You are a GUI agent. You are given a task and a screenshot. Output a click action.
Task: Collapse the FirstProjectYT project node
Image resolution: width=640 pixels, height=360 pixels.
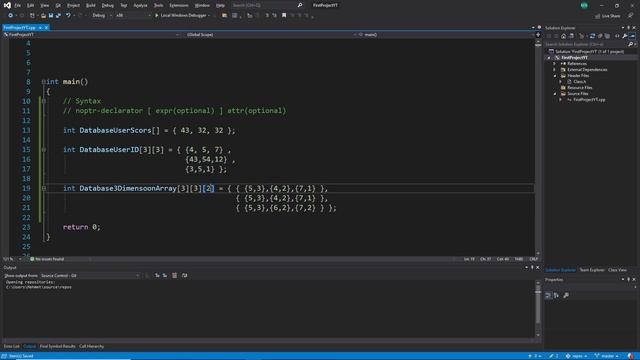click(549, 58)
